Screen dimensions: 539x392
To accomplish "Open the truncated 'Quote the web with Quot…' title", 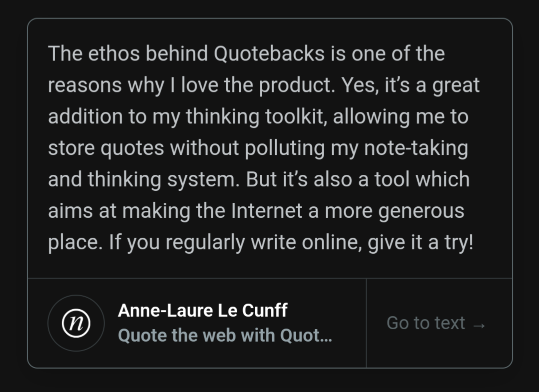I will [x=225, y=335].
